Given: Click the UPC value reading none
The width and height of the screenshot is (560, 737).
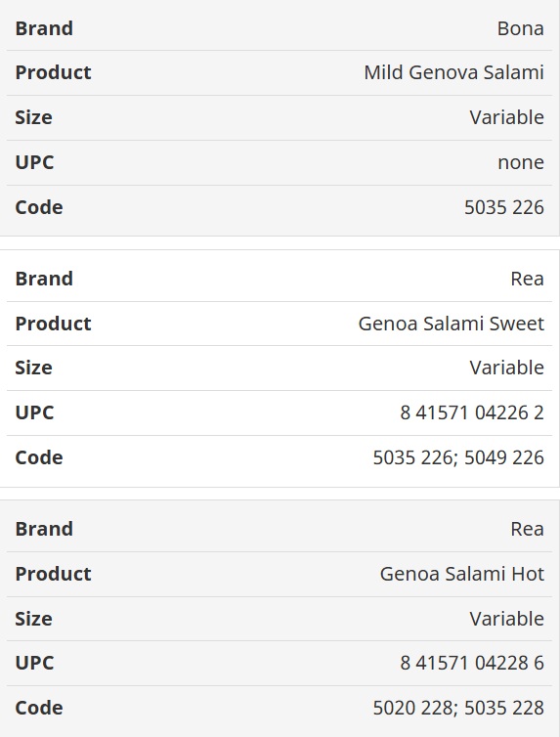Looking at the screenshot, I should click(521, 162).
